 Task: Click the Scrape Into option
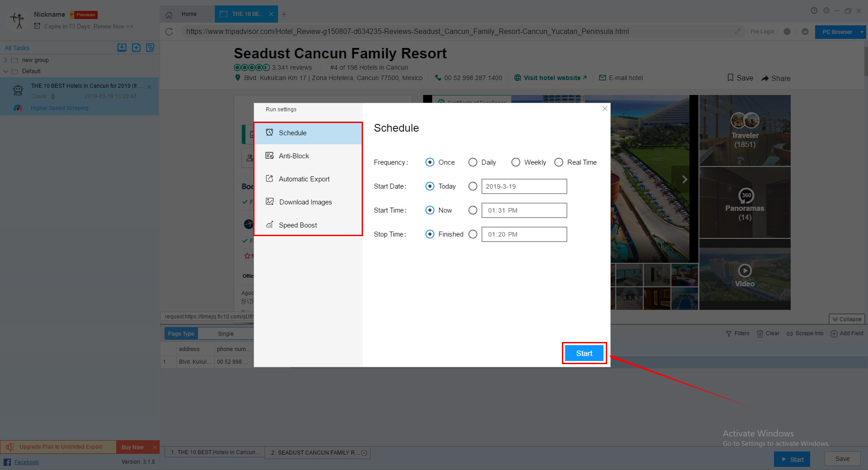click(x=805, y=333)
